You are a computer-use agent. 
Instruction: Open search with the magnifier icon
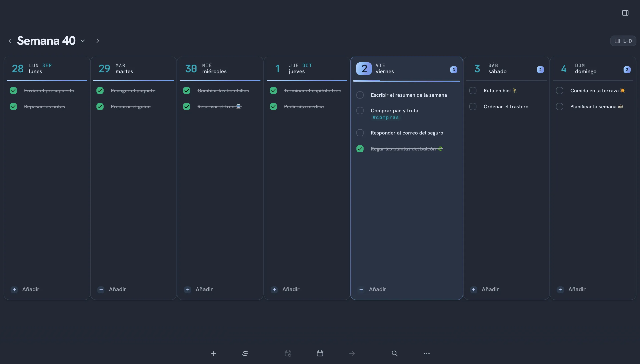tap(394, 353)
